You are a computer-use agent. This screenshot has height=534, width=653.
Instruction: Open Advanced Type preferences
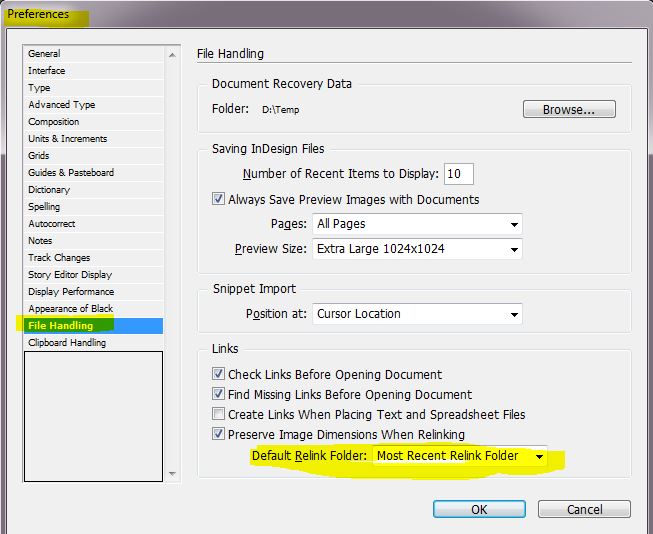(x=94, y=105)
